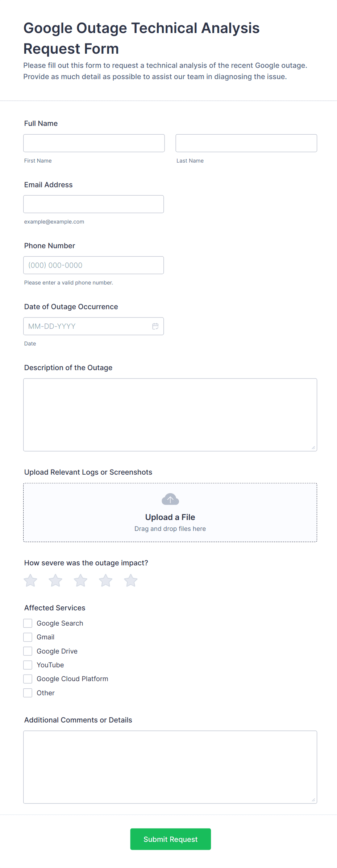This screenshot has width=337, height=868.
Task: Select the second severity star
Action: (x=55, y=581)
